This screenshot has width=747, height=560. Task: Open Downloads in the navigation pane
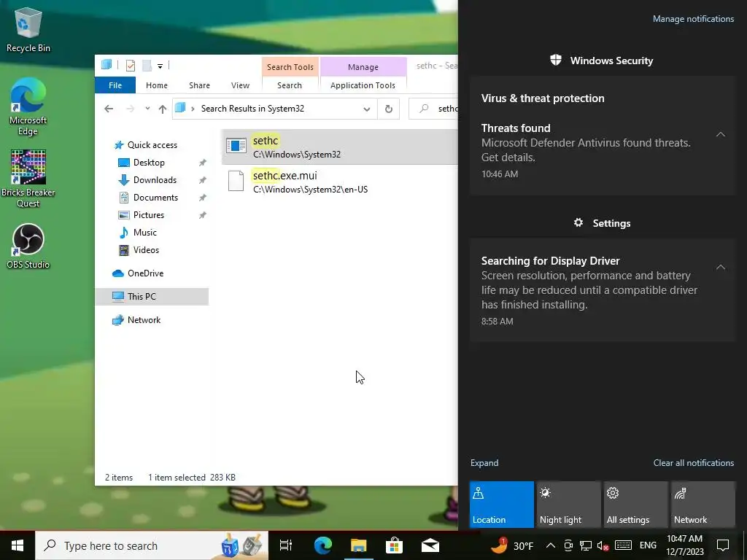coord(155,180)
